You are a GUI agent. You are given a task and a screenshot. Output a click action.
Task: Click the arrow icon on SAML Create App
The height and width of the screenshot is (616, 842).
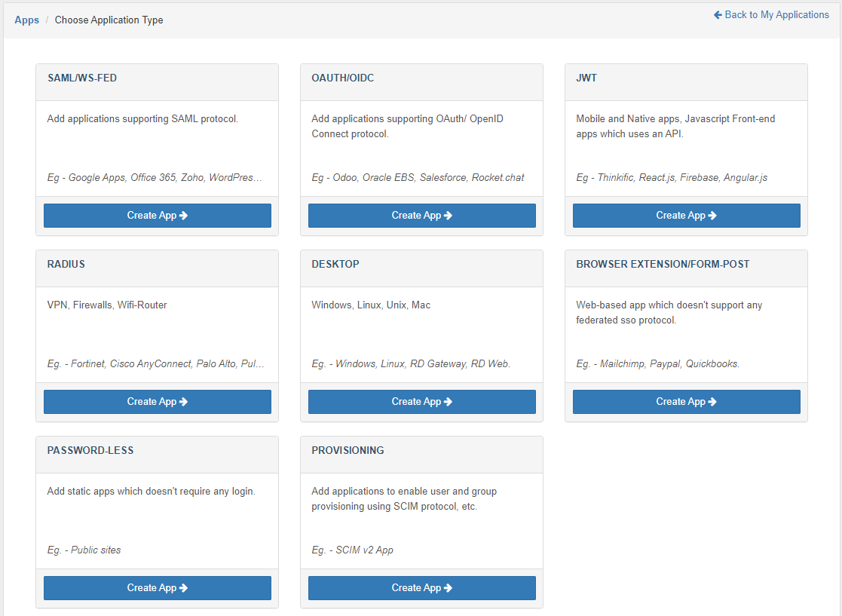[x=184, y=216]
